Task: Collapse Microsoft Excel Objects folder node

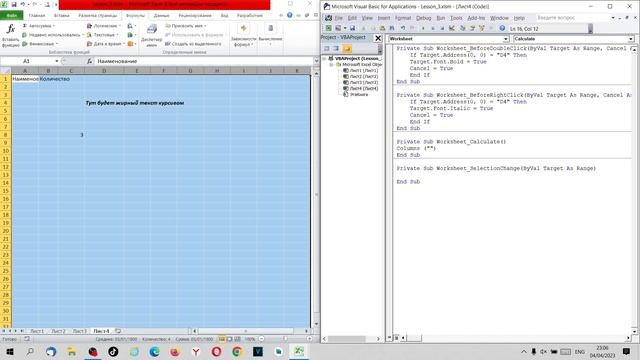Action: 332,64
